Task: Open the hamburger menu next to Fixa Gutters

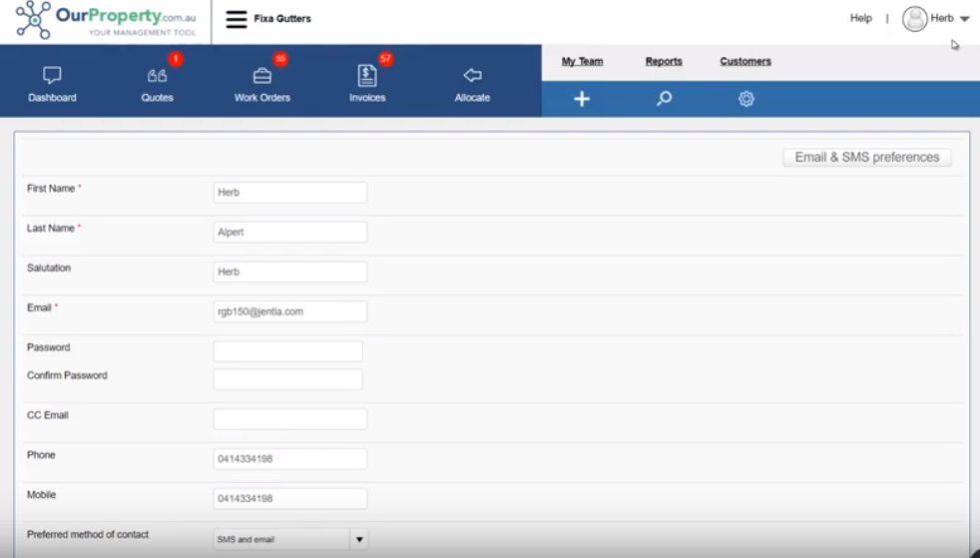Action: point(237,19)
